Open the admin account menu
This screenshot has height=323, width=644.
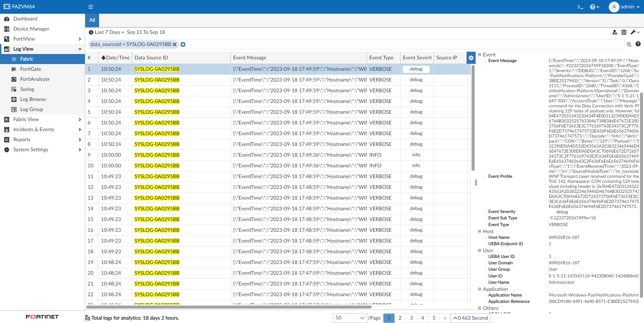pos(625,7)
